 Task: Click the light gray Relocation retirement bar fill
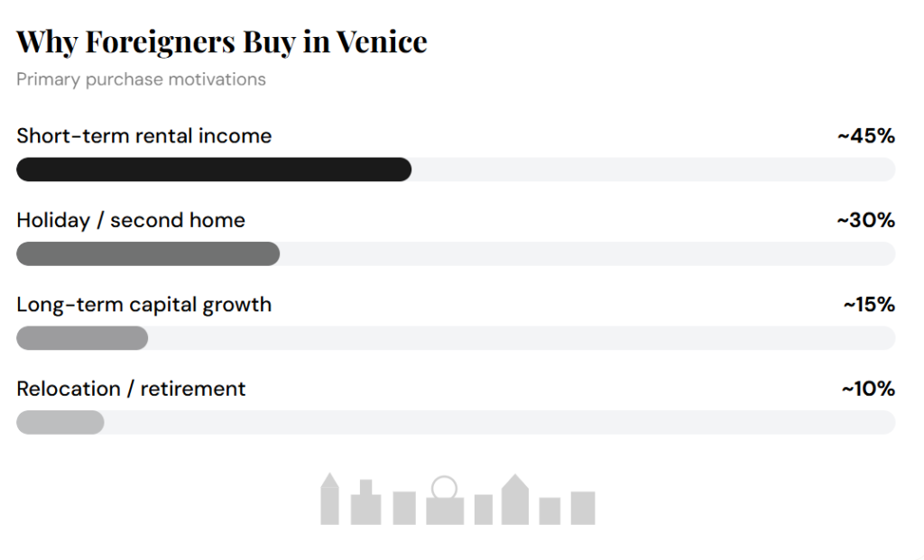[60, 422]
